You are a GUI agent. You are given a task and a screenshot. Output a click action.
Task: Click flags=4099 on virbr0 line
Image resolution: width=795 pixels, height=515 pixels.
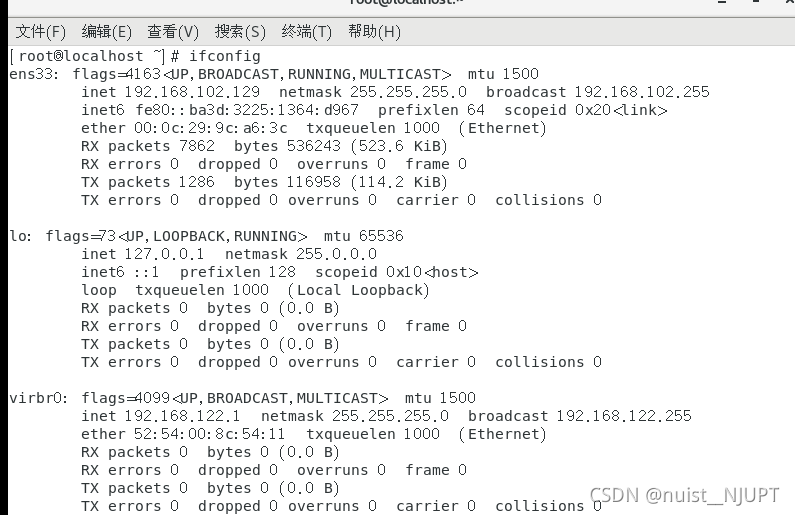point(126,398)
